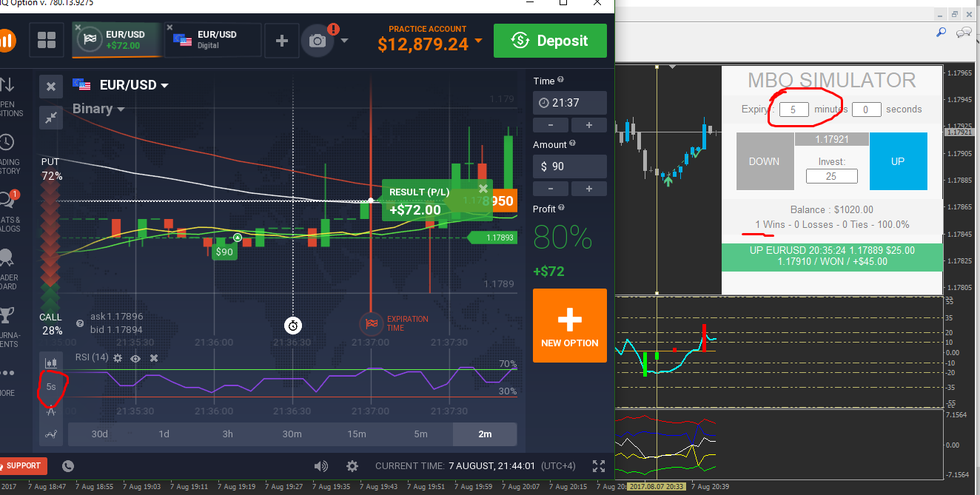The height and width of the screenshot is (495, 980).
Task: Open the drawing tools compass icon
Action: click(x=50, y=411)
